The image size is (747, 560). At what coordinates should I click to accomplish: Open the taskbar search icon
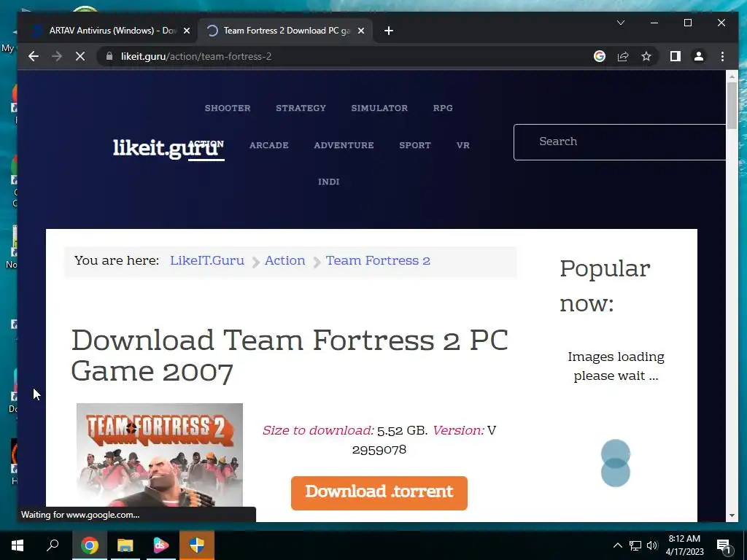53,545
